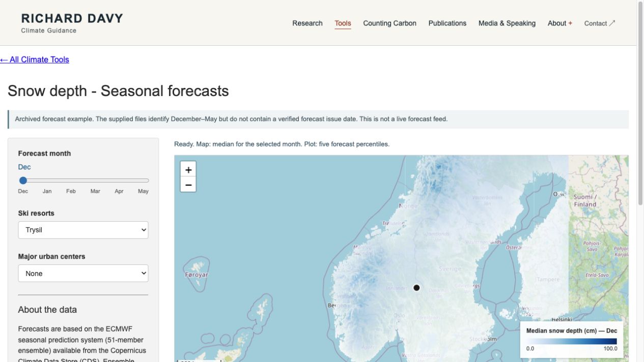Open the Tools page

point(343,23)
